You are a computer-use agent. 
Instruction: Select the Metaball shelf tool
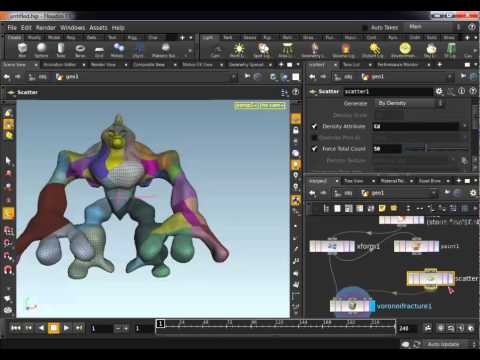pyautogui.click(x=118, y=49)
